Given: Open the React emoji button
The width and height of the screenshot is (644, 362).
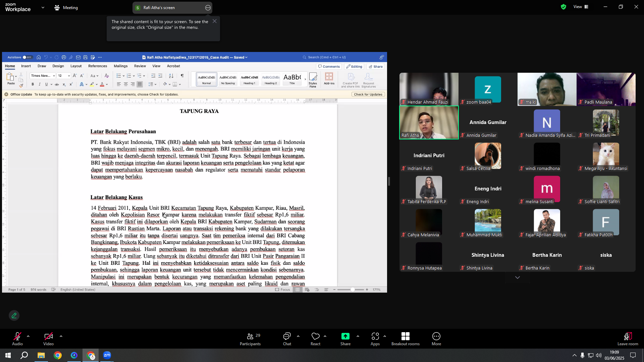Looking at the screenshot, I should (315, 339).
